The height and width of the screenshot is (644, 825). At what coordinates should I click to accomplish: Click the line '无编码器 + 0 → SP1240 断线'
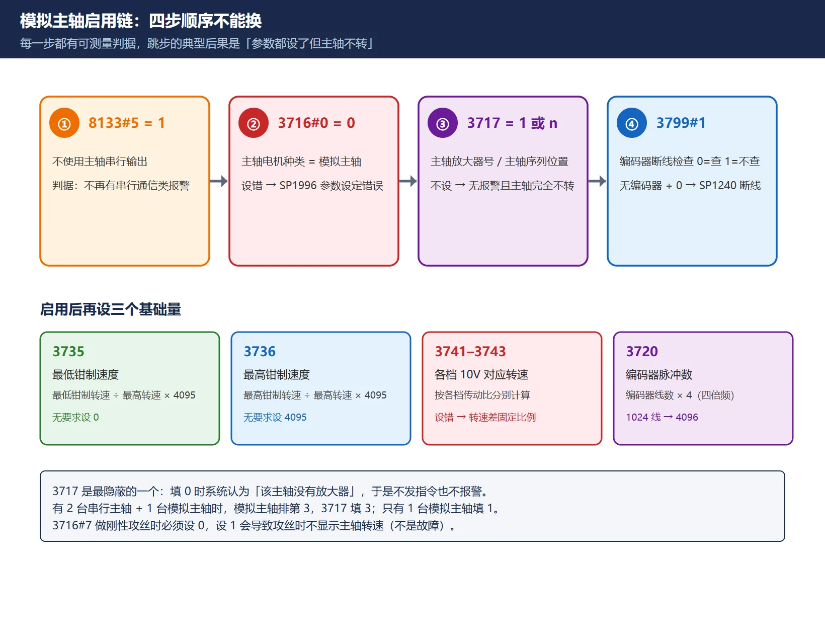[x=690, y=186]
